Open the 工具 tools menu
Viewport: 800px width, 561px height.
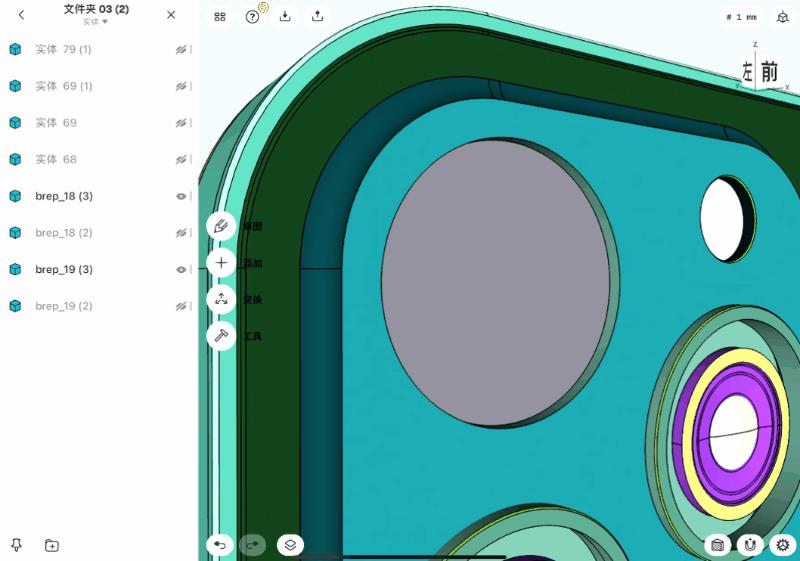tap(221, 336)
